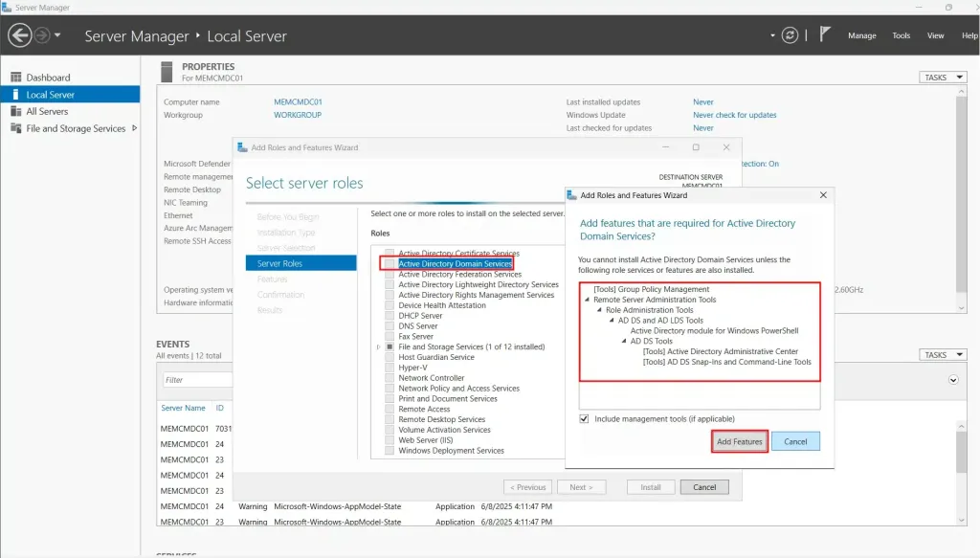980x558 pixels.
Task: Expand File and Storage Services role
Action: pyautogui.click(x=380, y=347)
